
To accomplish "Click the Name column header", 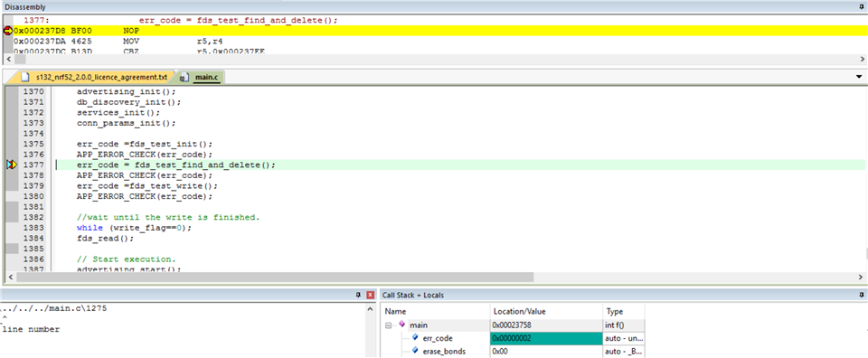I will click(435, 311).
